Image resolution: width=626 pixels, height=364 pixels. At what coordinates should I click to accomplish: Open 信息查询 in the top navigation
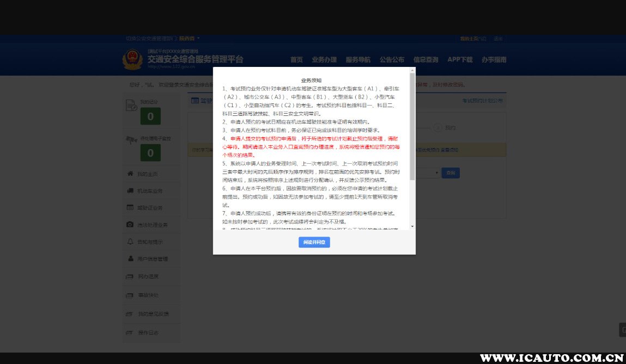pos(426,60)
